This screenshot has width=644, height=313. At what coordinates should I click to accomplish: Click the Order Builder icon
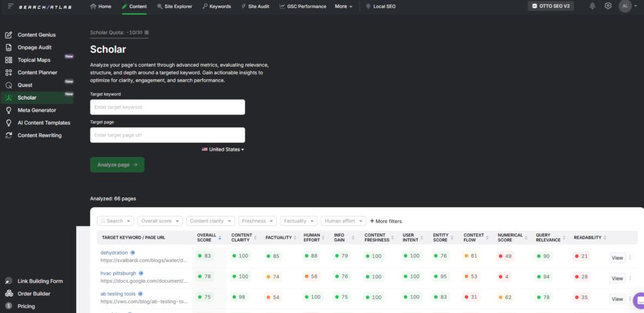[9, 293]
